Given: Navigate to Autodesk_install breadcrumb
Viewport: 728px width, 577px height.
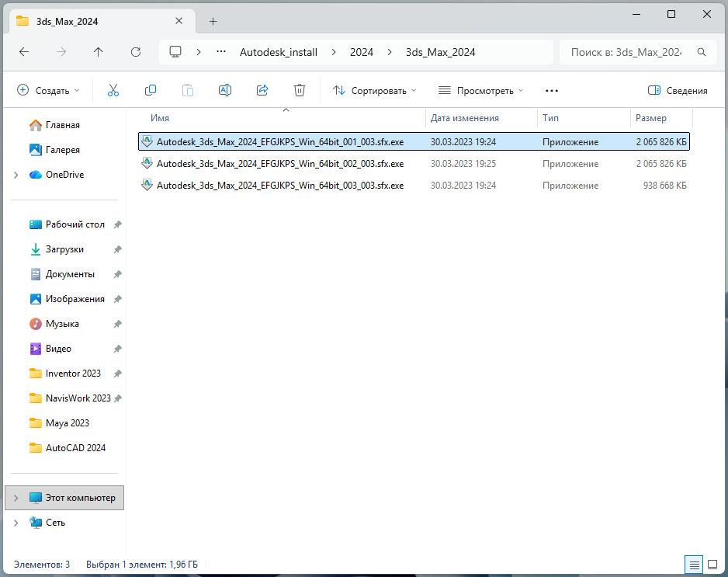Looking at the screenshot, I should point(279,52).
